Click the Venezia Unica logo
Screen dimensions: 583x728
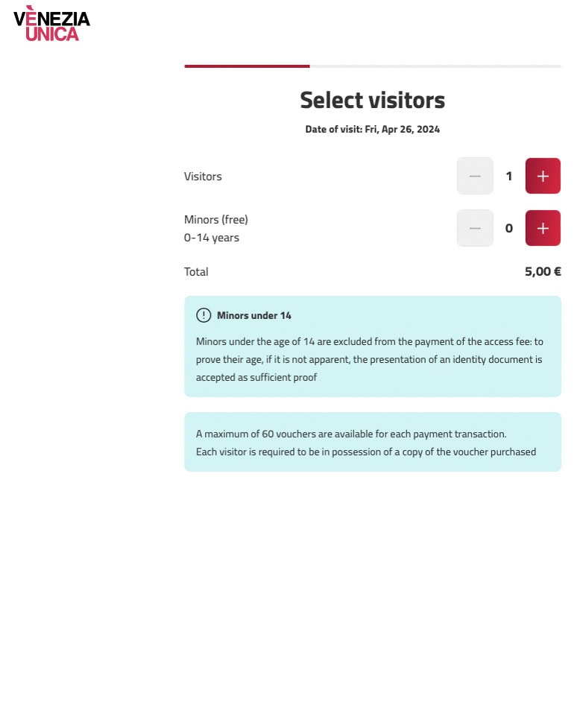pos(51,24)
